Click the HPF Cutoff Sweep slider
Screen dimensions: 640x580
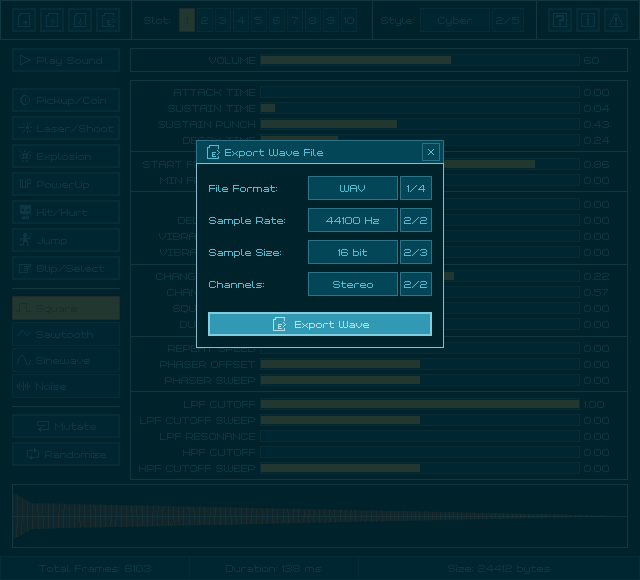tap(420, 468)
